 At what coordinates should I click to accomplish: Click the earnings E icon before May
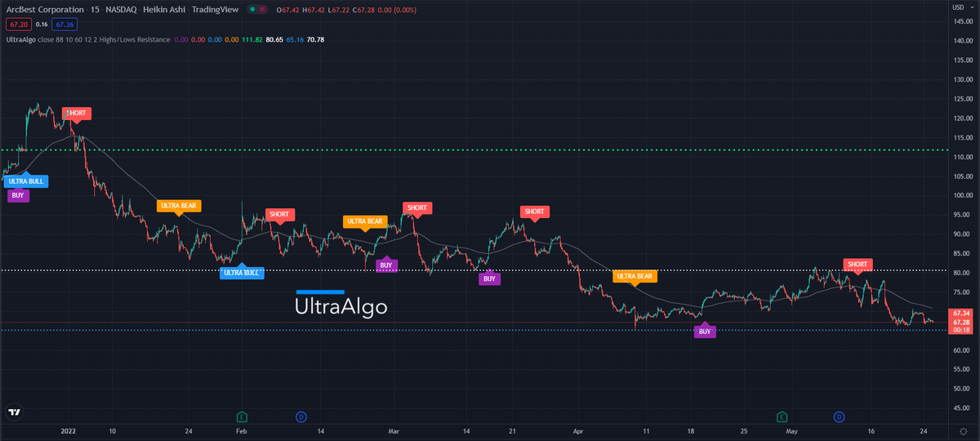coord(782,416)
